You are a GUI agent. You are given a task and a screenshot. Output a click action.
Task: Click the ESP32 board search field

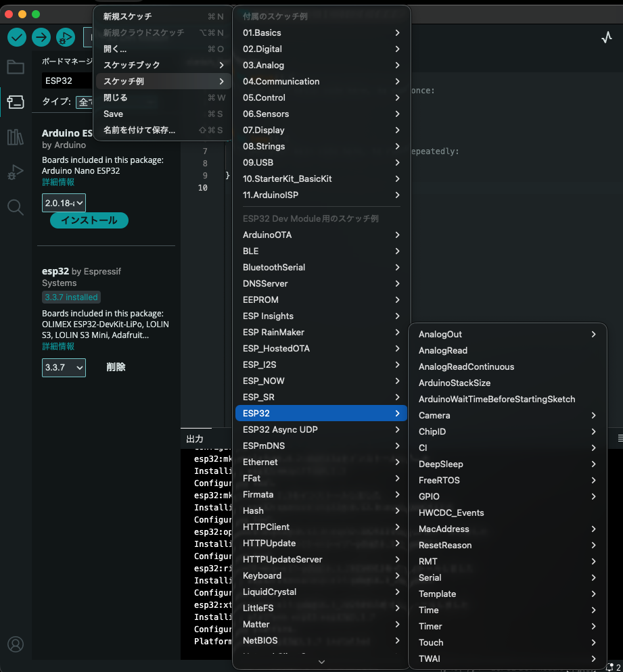tap(64, 81)
